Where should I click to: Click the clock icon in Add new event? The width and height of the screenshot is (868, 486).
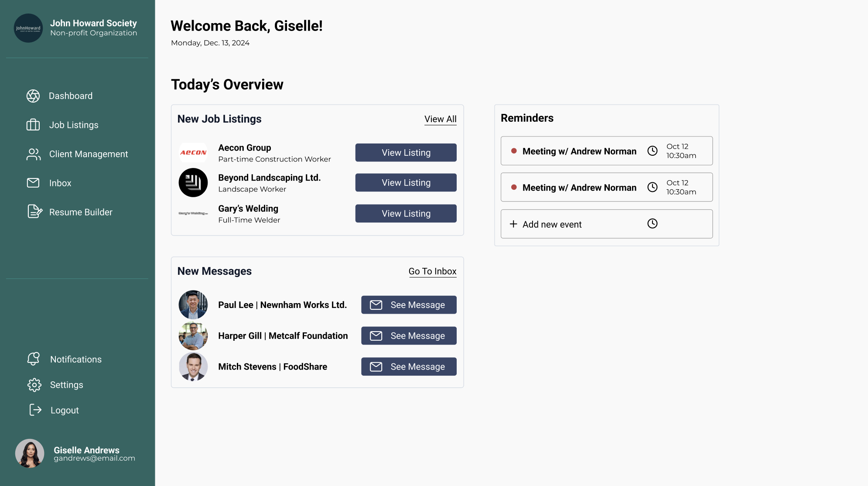point(653,223)
